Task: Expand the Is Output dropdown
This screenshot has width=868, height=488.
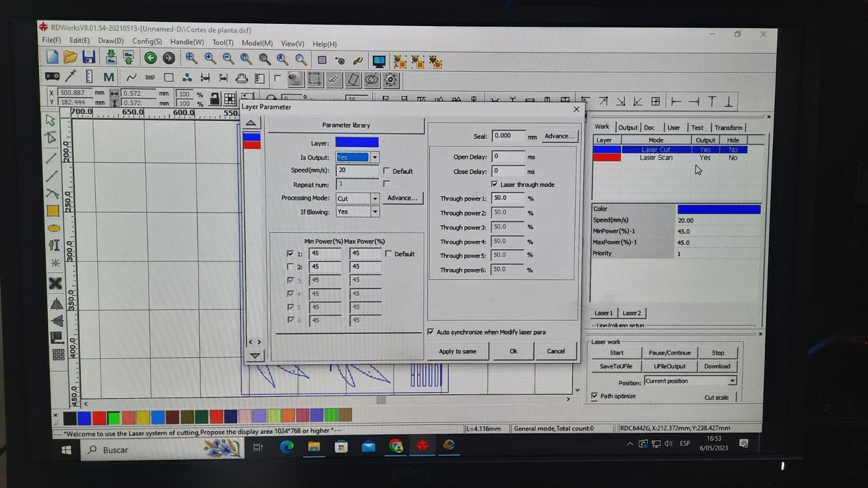Action: tap(374, 157)
